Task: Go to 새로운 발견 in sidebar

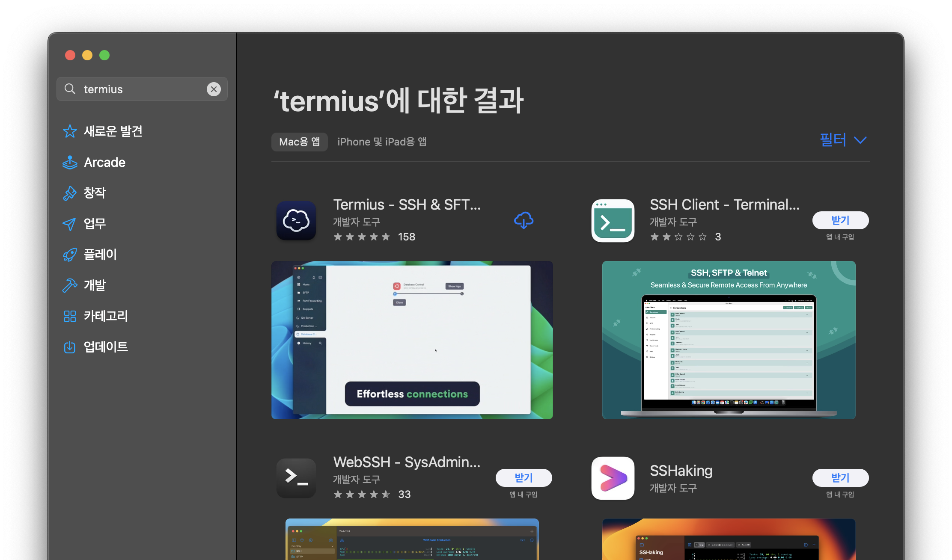Action: pyautogui.click(x=113, y=131)
